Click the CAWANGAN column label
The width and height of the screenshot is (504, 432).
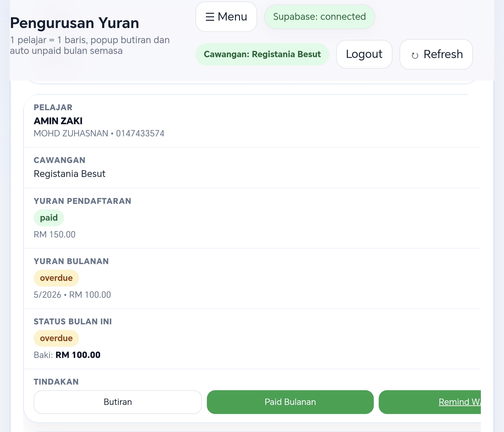(60, 160)
